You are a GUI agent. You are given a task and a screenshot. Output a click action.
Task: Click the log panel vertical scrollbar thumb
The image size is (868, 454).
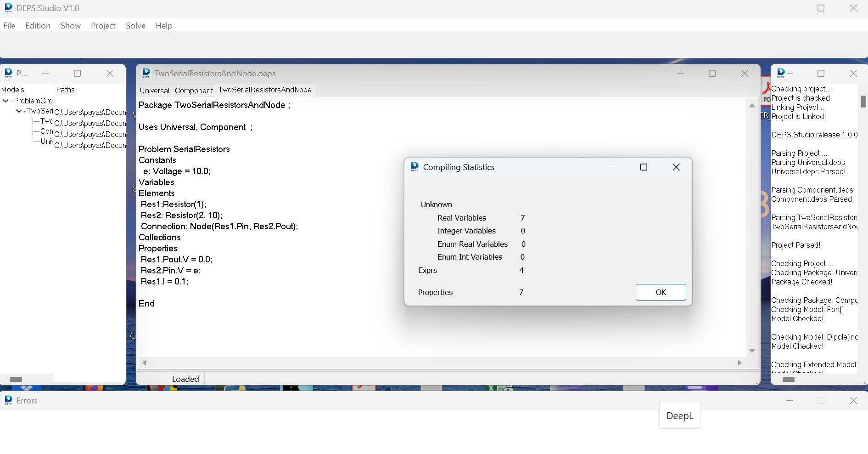tap(863, 101)
